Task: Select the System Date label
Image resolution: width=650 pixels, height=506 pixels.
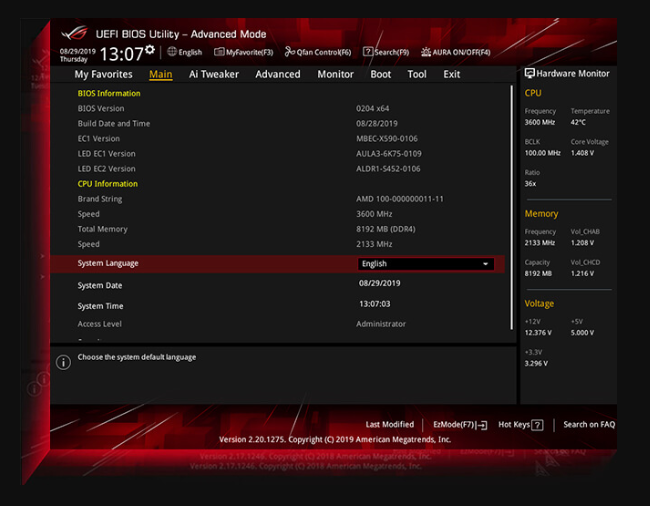Action: (x=100, y=285)
